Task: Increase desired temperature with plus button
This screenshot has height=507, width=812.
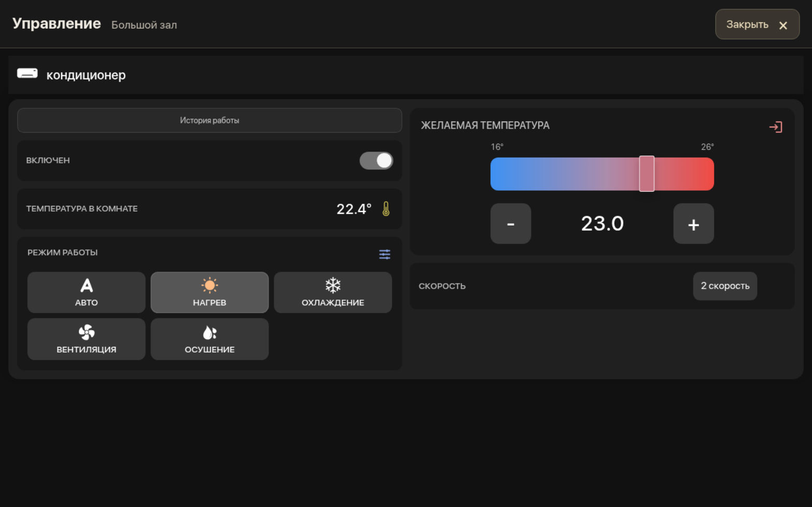Action: pyautogui.click(x=694, y=224)
